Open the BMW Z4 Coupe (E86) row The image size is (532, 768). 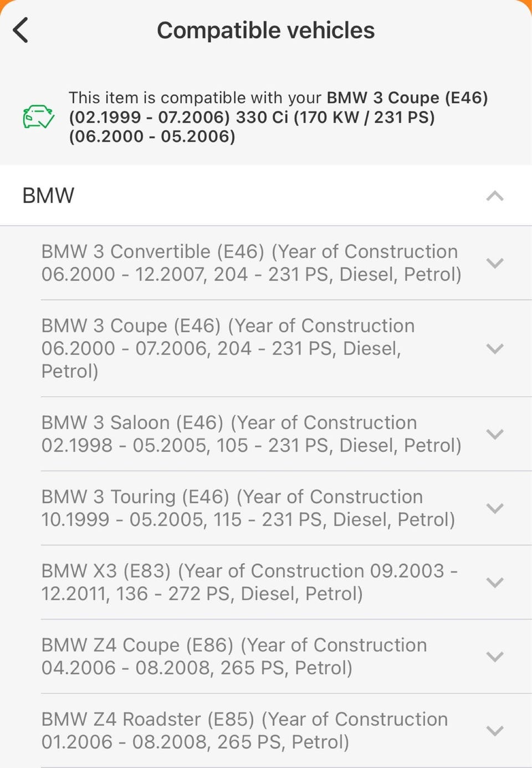point(233,657)
